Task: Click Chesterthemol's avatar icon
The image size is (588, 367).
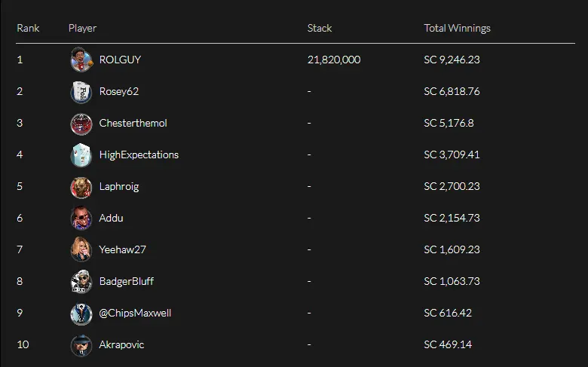Action: point(81,123)
